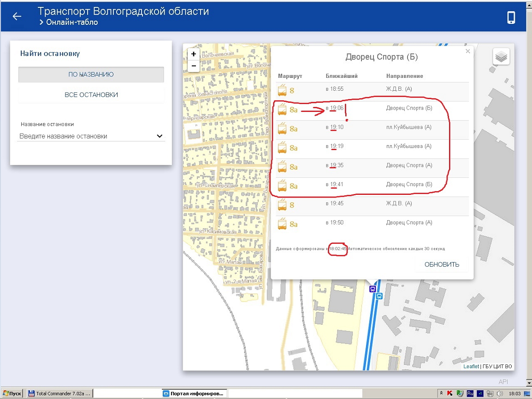Open the Leaflet attribution link

click(471, 367)
